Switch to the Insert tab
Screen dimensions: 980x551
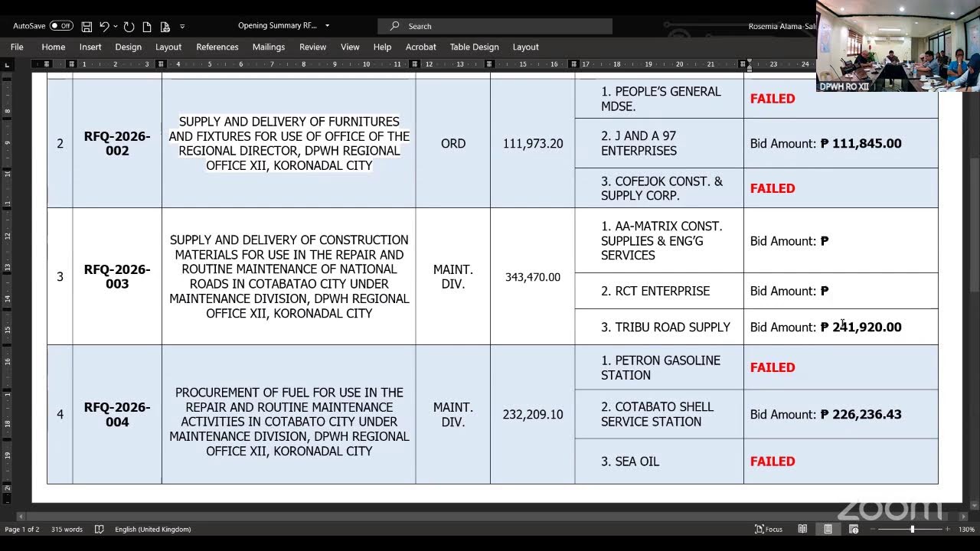(90, 47)
